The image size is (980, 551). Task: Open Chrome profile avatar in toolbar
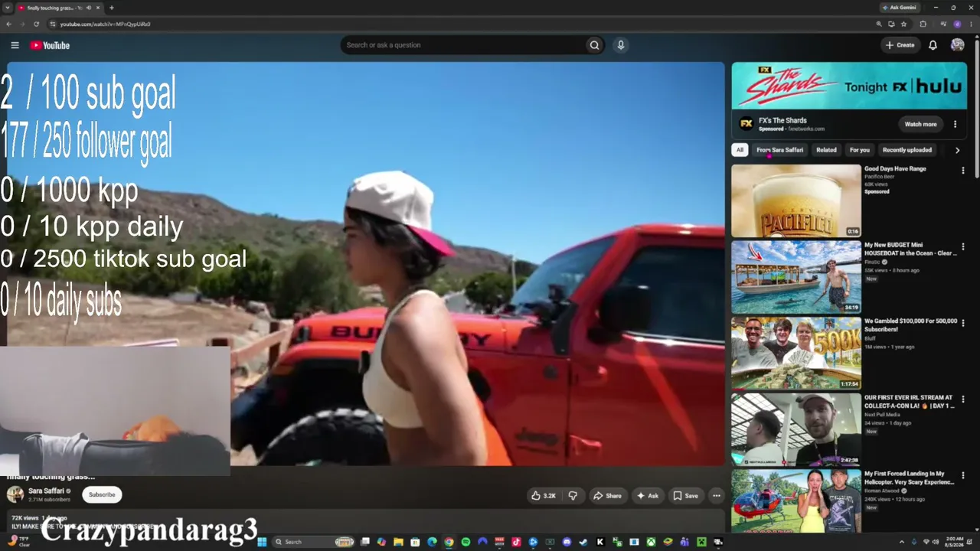click(x=957, y=24)
